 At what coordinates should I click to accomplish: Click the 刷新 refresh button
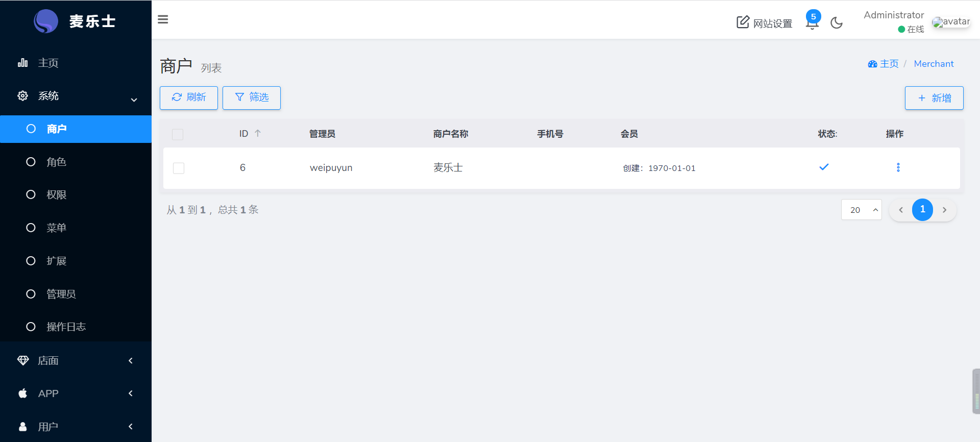[x=189, y=97]
